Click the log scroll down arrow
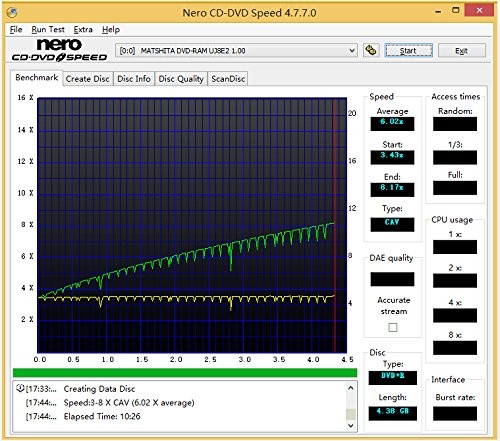 click(x=351, y=426)
